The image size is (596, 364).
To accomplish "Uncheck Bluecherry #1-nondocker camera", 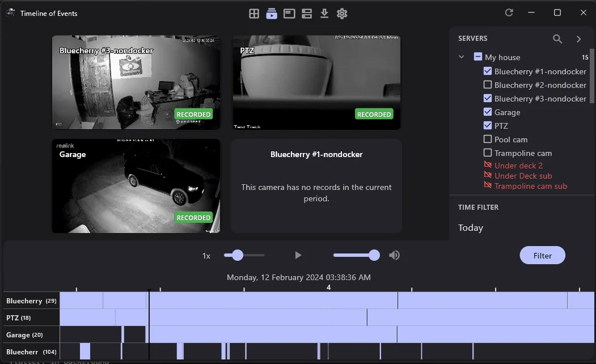I will (488, 71).
